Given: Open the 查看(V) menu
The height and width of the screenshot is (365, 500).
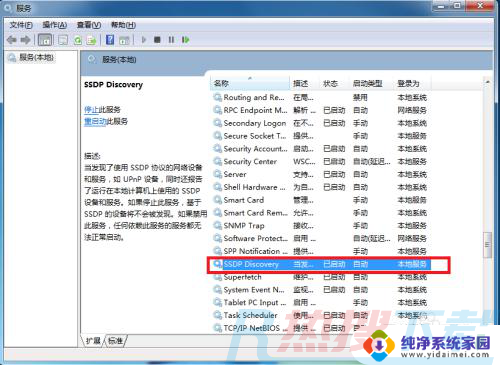Looking at the screenshot, I should tap(89, 25).
